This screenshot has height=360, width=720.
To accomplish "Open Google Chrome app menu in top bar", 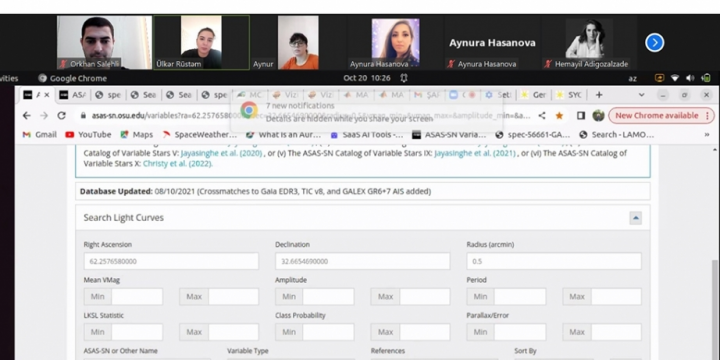I will pos(72,78).
